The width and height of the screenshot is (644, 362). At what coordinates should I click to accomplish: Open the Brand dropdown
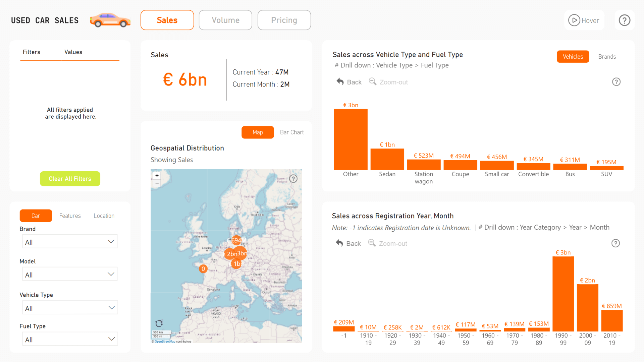click(x=69, y=241)
